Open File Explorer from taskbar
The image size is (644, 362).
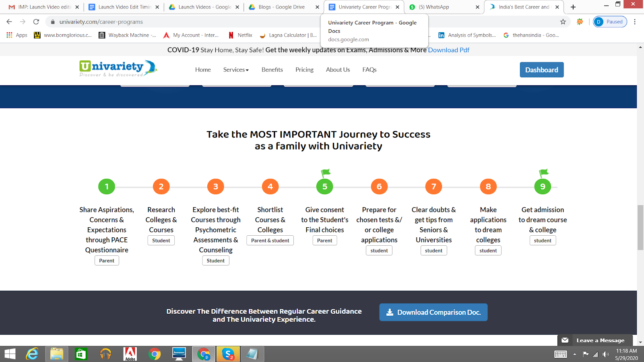(57, 354)
